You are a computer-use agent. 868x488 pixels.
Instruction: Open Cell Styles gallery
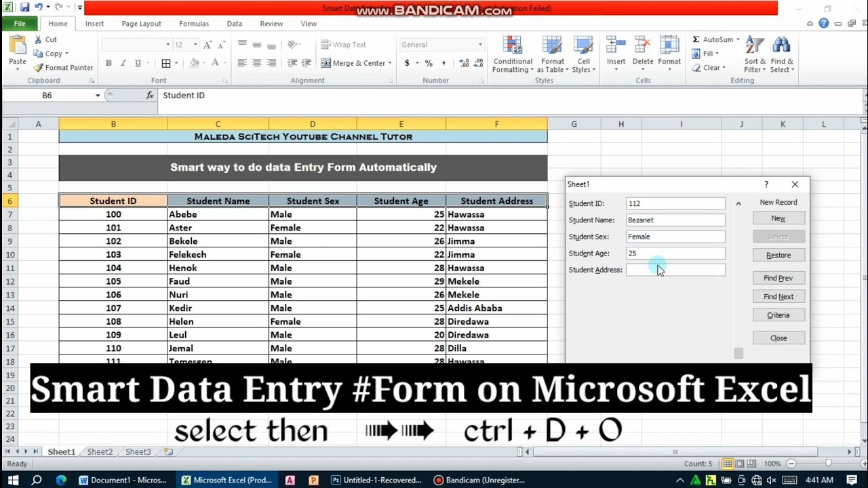(583, 55)
